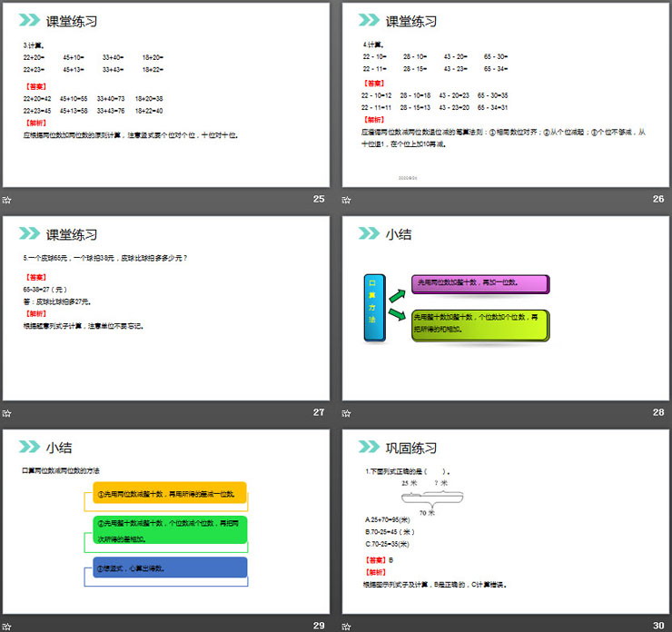Screen dimensions: 672x632
Task: Click the 4.计算 heading on slide 26
Action: pyautogui.click(x=373, y=44)
